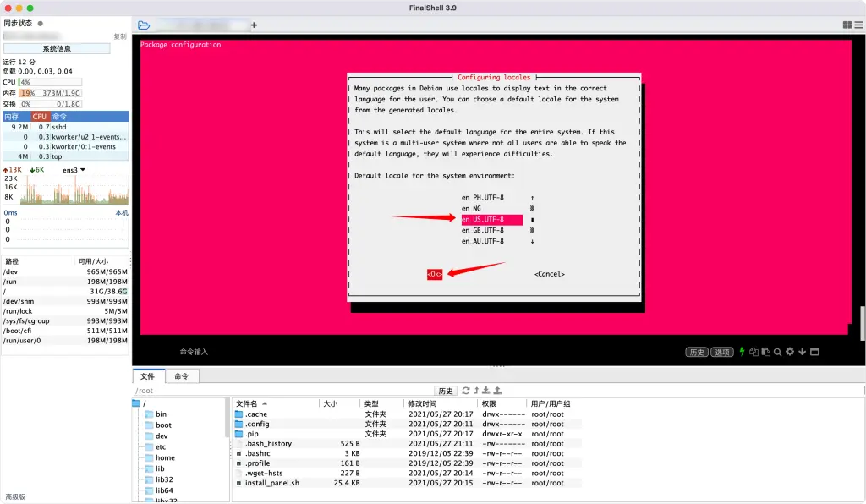Select the 文件 tab
Image resolution: width=866 pixels, height=504 pixels.
(x=147, y=376)
